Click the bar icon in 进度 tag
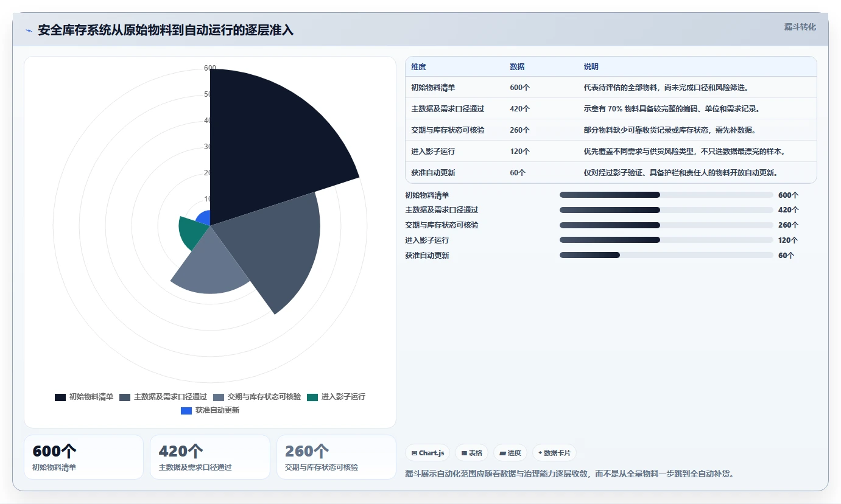Screen dimensions: 841x504 tap(502, 453)
